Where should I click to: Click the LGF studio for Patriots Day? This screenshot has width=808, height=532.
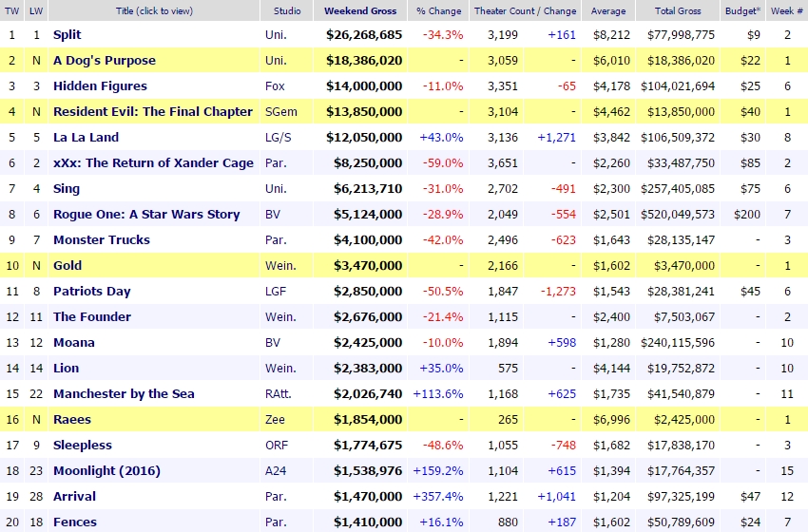click(275, 292)
